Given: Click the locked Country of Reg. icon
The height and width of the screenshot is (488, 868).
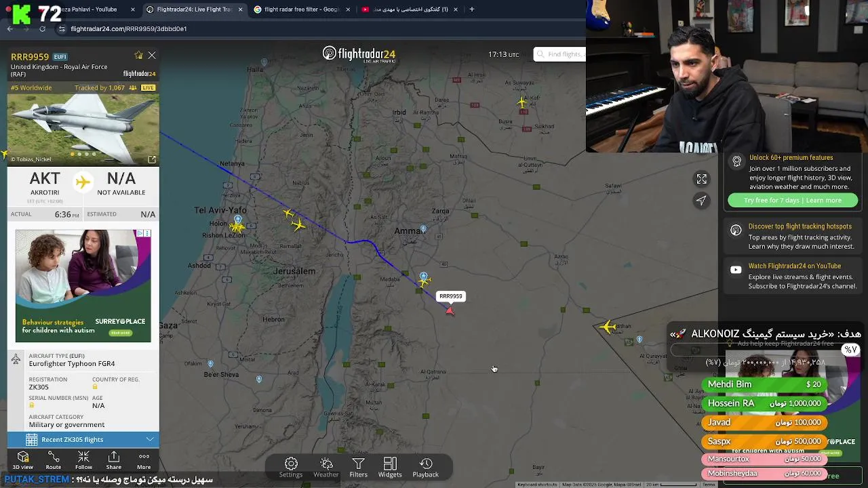Looking at the screenshot, I should pos(95,387).
